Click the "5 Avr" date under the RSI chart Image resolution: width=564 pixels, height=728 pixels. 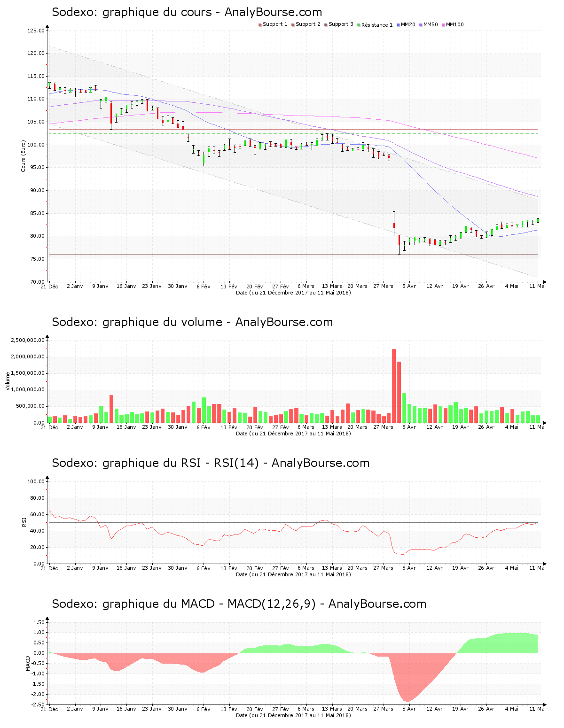(409, 568)
